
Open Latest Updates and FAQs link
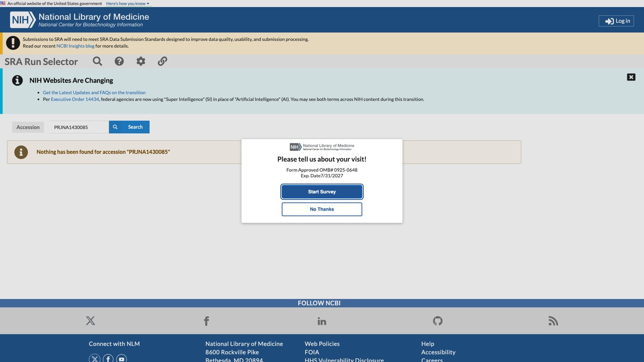point(94,93)
